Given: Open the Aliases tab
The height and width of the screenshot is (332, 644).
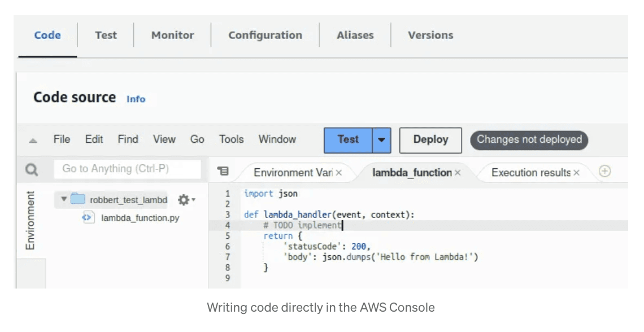Looking at the screenshot, I should pyautogui.click(x=355, y=36).
